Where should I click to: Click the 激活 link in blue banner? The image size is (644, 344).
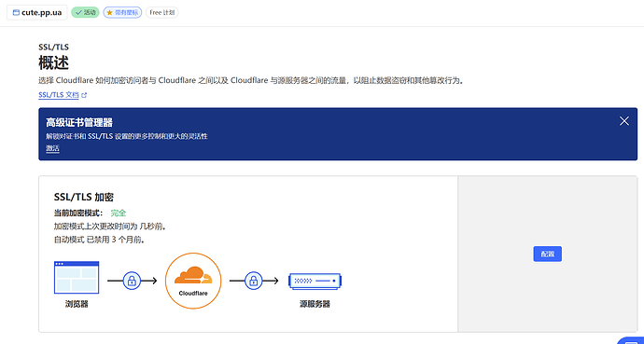[52, 149]
